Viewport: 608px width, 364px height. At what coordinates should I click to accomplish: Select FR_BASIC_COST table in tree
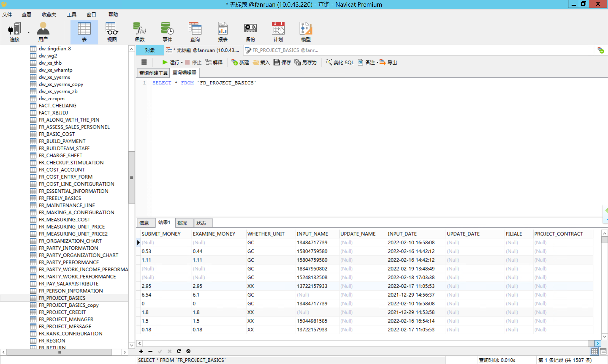coord(57,134)
